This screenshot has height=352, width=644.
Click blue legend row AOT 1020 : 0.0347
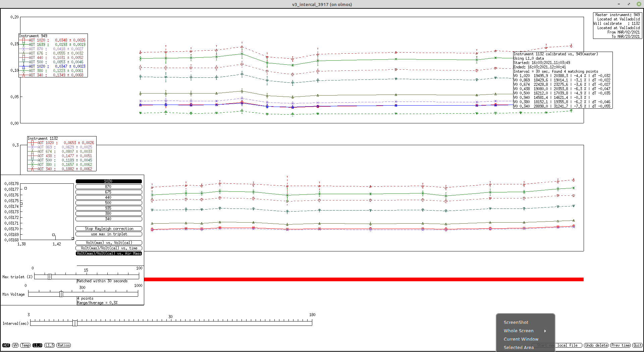(x=53, y=66)
